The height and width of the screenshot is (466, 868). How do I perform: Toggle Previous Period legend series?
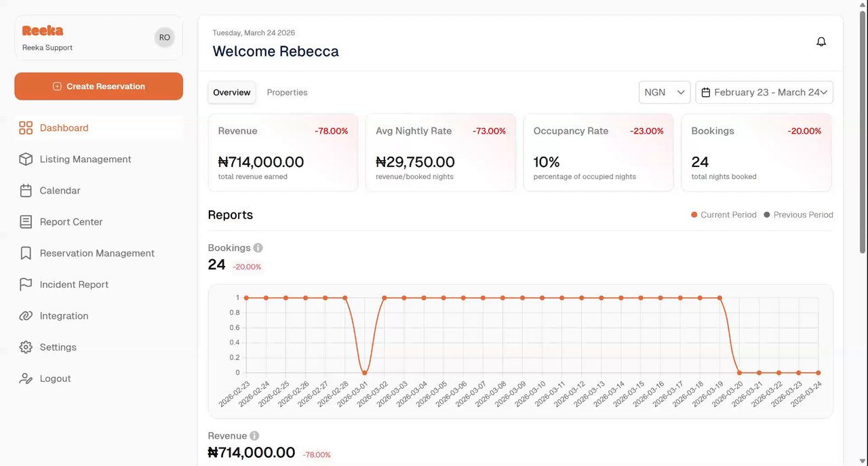coord(798,215)
